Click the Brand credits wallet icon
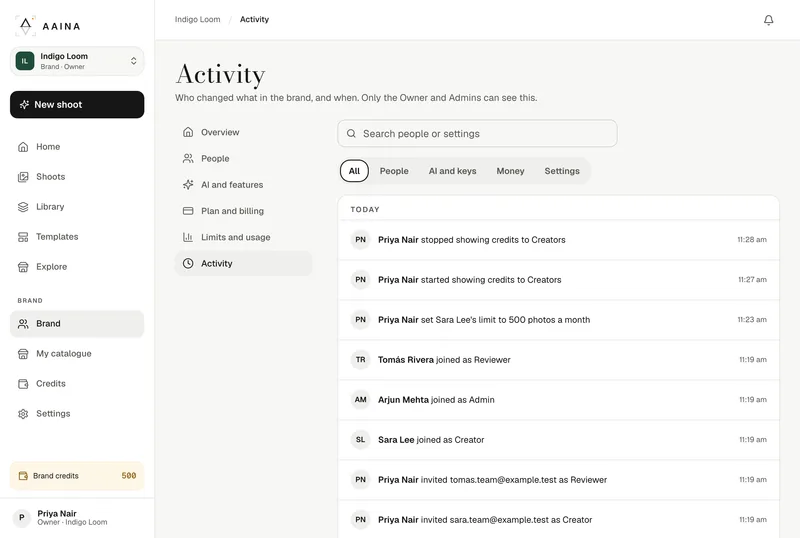 tap(23, 476)
